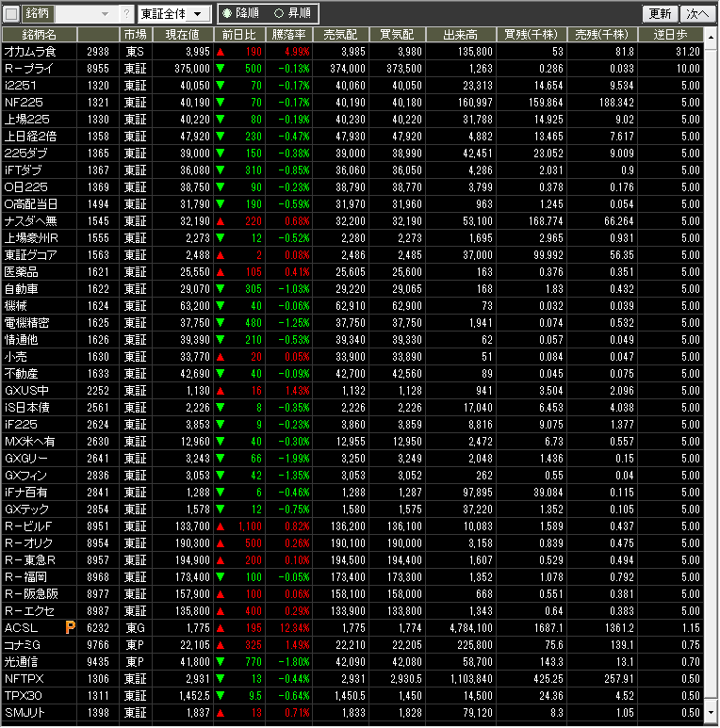Click scrollbar down arrow
Screen dimensions: 720x728
711,712
